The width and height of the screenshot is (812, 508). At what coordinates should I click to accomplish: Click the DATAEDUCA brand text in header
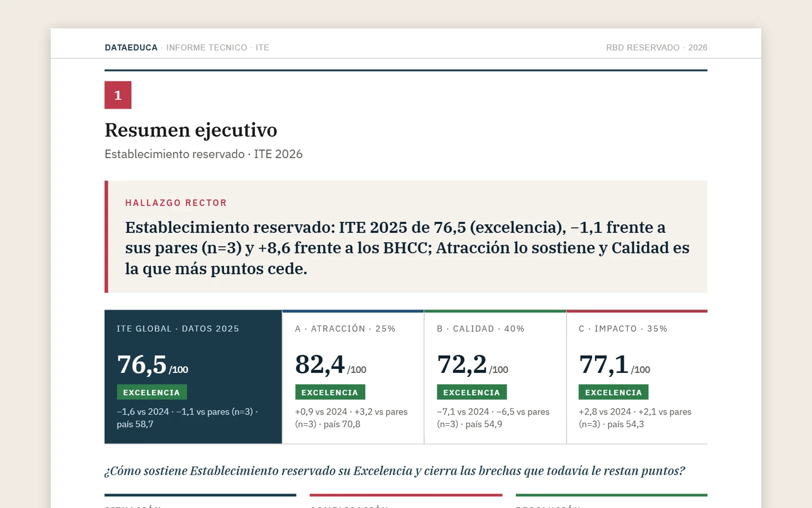pos(131,47)
